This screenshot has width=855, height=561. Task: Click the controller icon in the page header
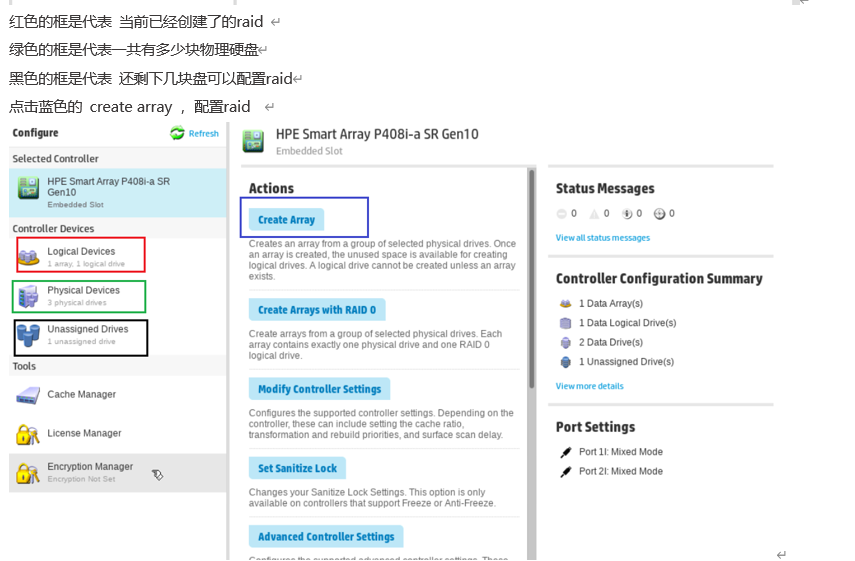point(253,141)
